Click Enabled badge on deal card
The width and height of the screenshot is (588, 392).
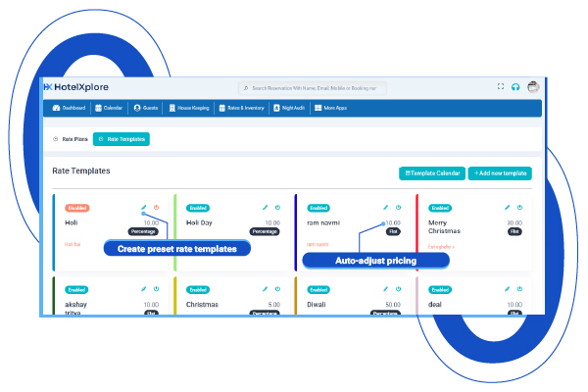440,290
